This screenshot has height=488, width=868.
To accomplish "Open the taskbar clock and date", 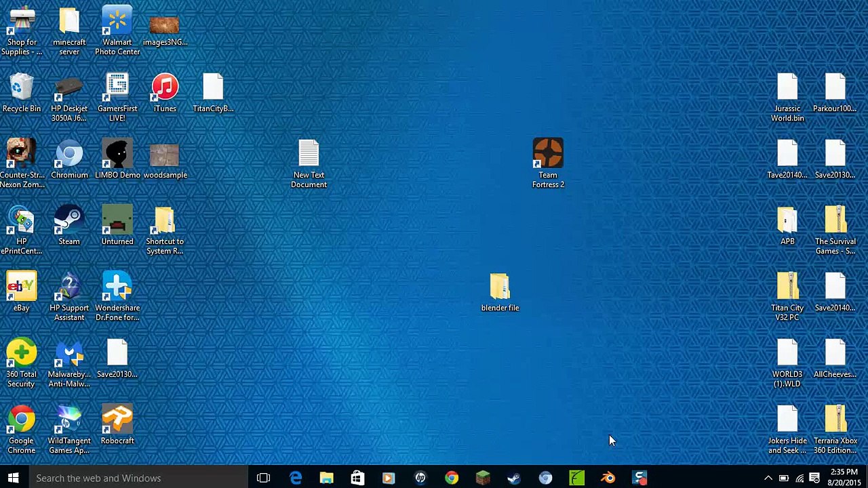I will (x=844, y=477).
